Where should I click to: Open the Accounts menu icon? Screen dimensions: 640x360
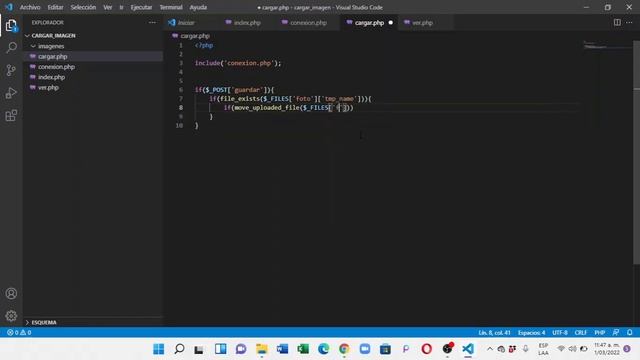(x=11, y=293)
